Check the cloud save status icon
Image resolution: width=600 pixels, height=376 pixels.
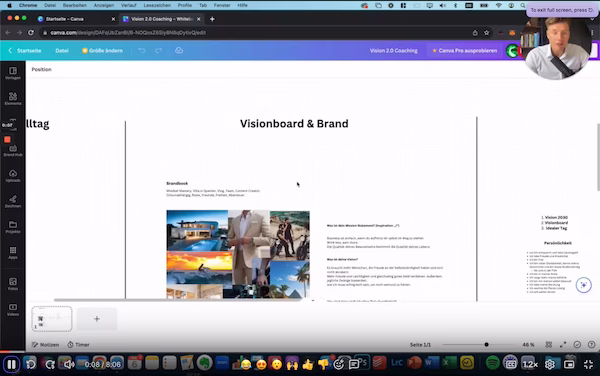pos(179,50)
